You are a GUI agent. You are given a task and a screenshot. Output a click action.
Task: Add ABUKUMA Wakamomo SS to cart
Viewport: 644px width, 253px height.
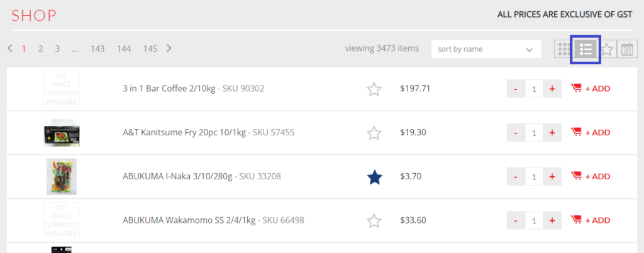[x=590, y=220]
